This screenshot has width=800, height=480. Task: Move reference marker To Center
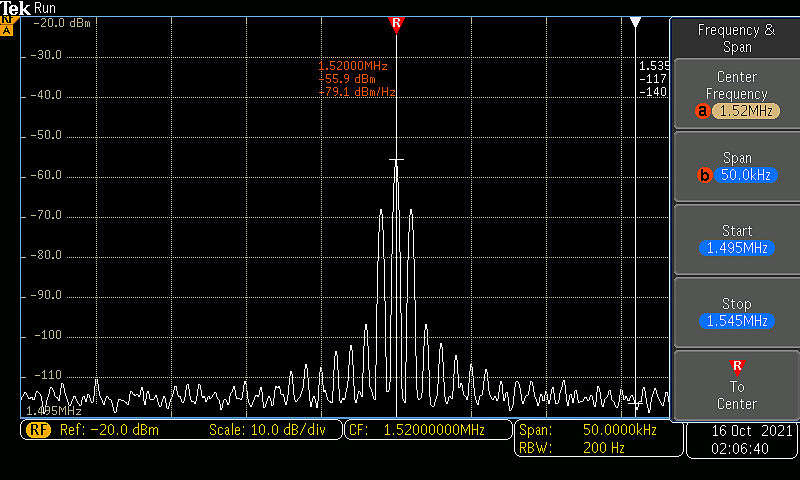point(736,386)
